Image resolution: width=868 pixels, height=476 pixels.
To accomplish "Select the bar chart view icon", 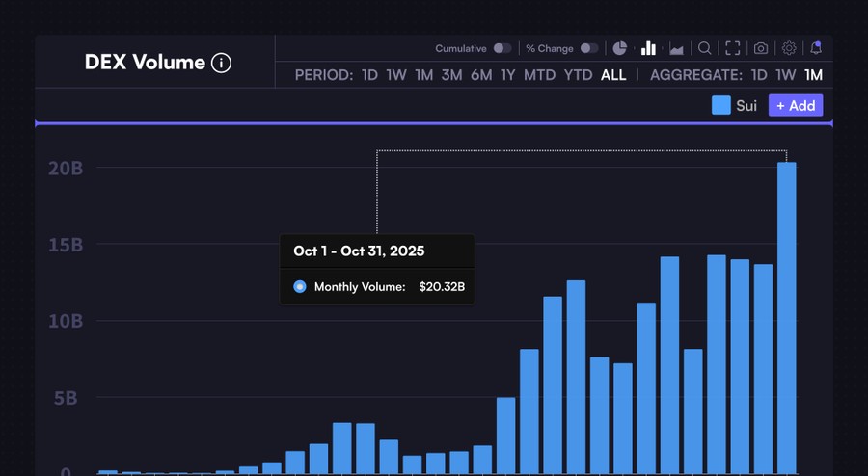I will click(x=648, y=48).
